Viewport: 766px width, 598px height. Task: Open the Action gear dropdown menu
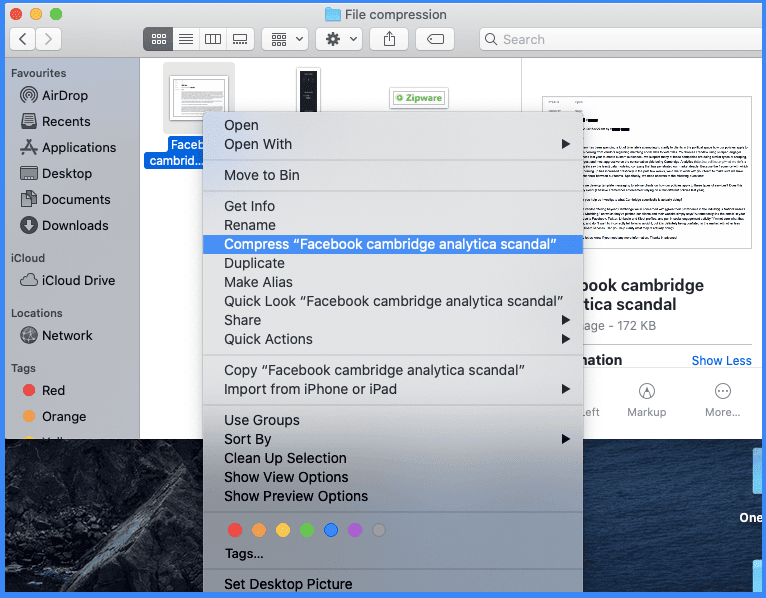coord(339,39)
